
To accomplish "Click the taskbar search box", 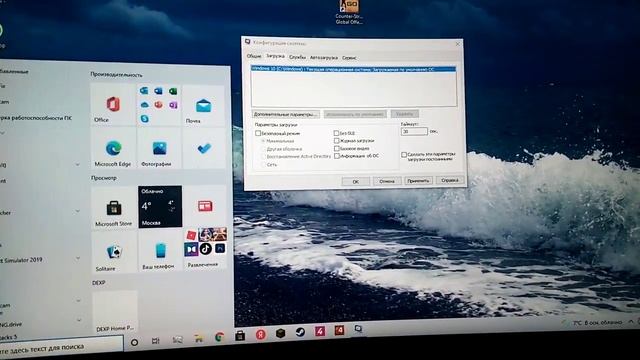I will tap(60, 347).
